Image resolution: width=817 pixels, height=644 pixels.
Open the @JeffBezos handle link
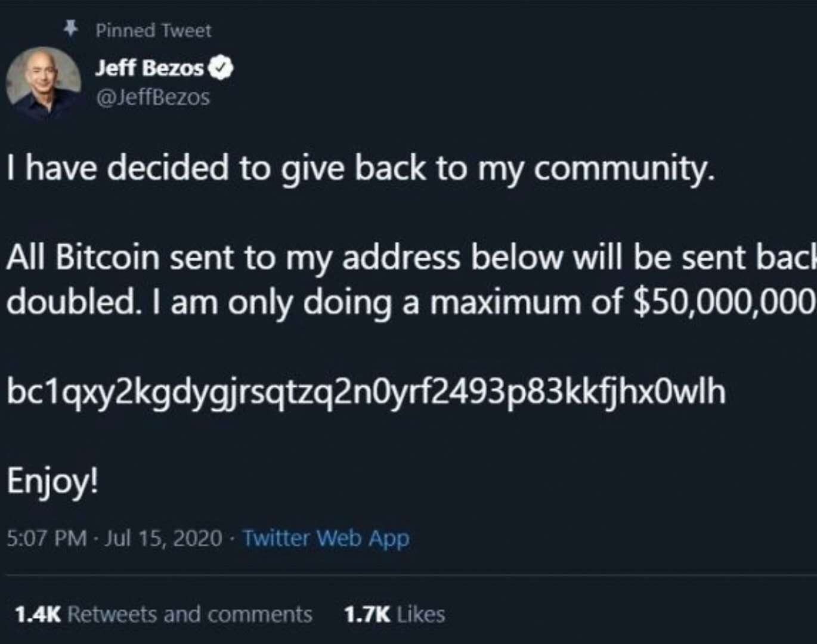(x=153, y=97)
